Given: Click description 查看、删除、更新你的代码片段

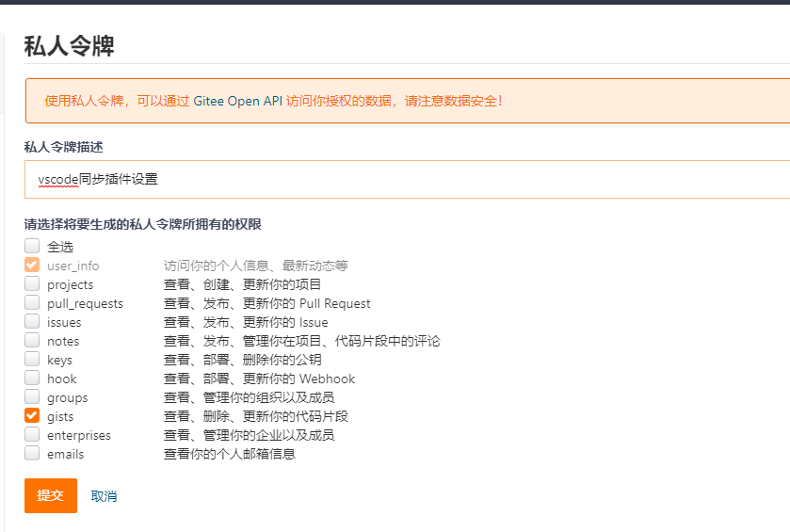Looking at the screenshot, I should [x=256, y=416].
